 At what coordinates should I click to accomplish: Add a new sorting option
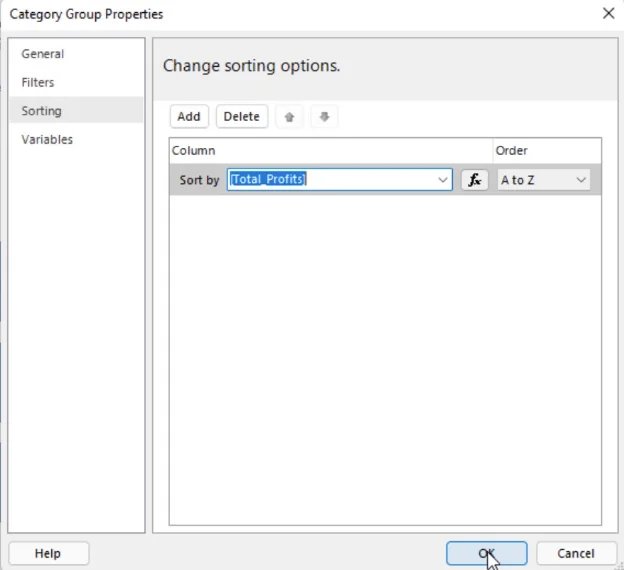click(189, 117)
